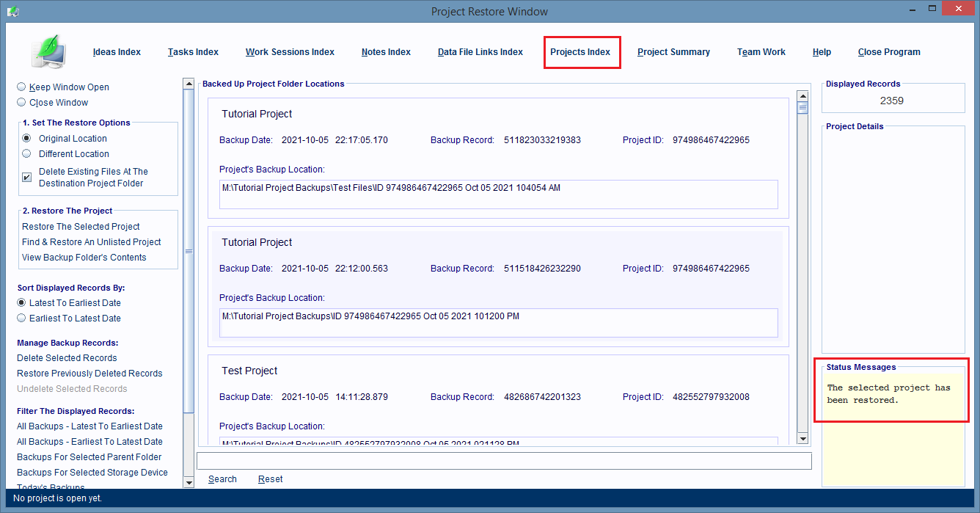Click Delete Selected Records link
This screenshot has height=513, width=980.
(67, 358)
